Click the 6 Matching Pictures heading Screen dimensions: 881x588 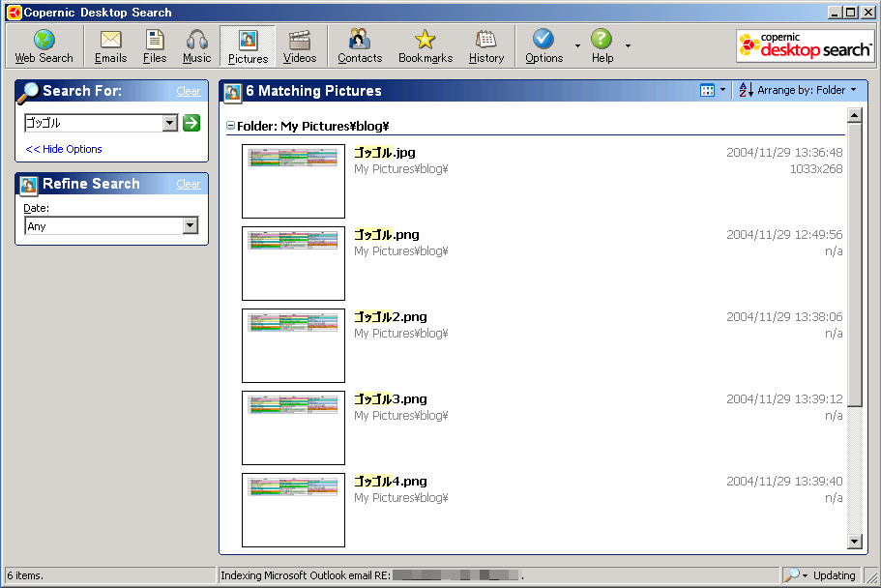coord(313,91)
